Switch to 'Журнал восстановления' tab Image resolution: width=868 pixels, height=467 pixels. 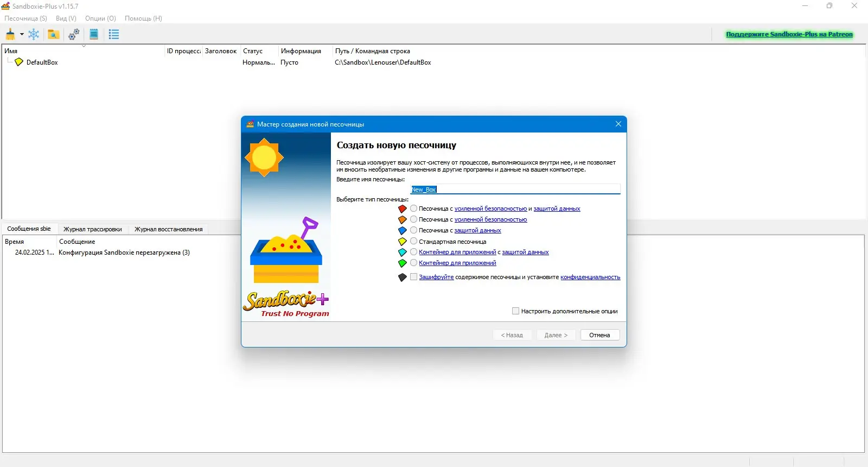(169, 229)
